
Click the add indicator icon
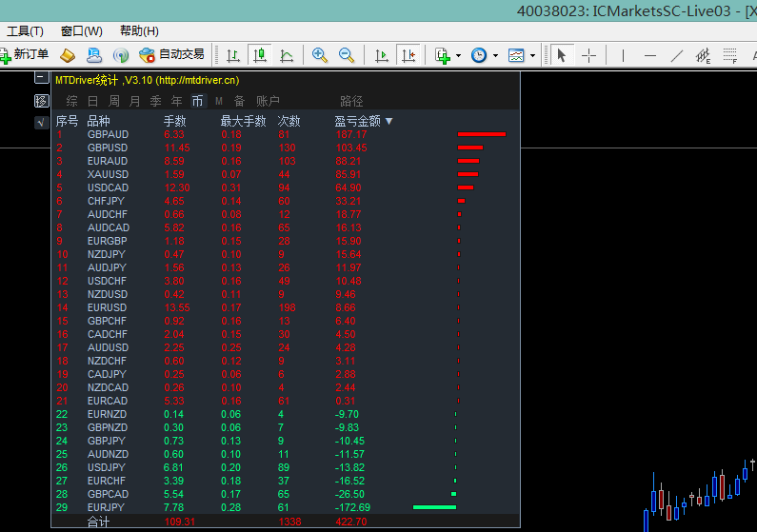click(443, 55)
